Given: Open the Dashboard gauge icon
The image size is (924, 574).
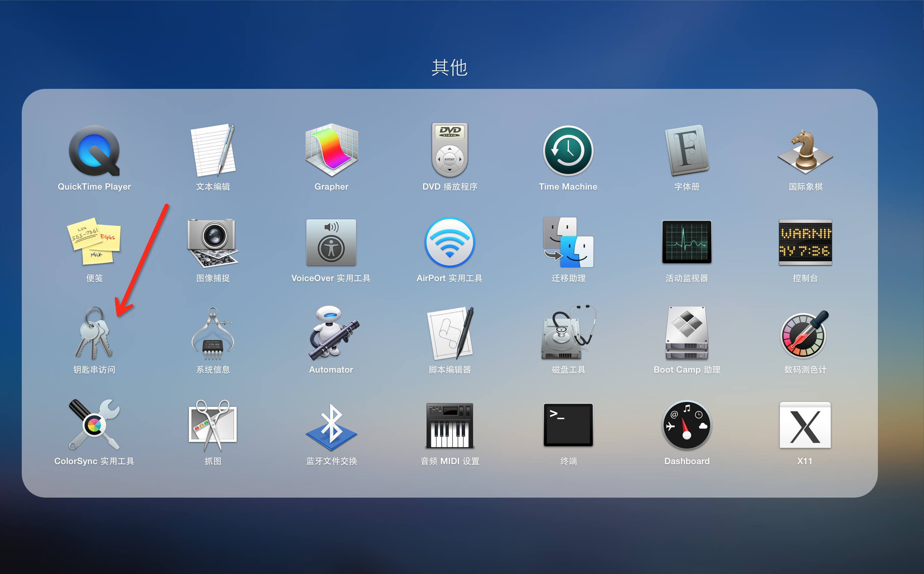Looking at the screenshot, I should click(x=687, y=425).
